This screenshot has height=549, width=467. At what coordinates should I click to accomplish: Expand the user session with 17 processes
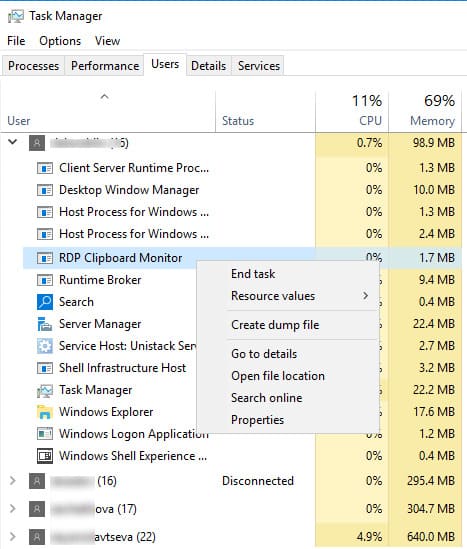[x=13, y=508]
